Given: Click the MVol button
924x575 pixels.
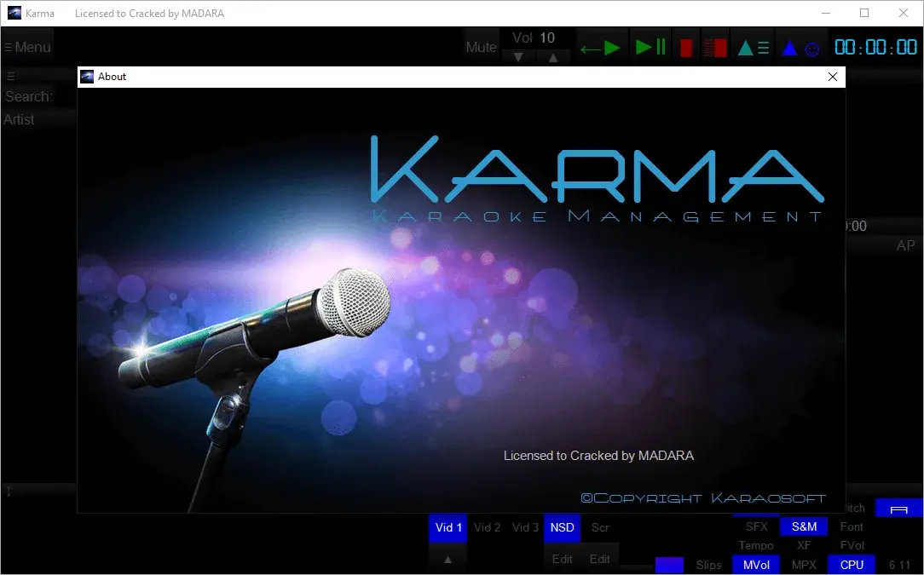Looking at the screenshot, I should 755,564.
